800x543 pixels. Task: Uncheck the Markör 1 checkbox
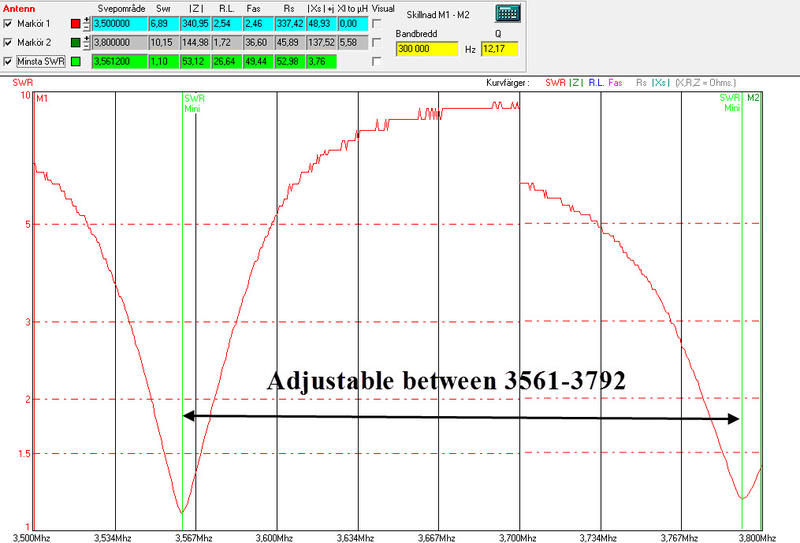(8, 23)
